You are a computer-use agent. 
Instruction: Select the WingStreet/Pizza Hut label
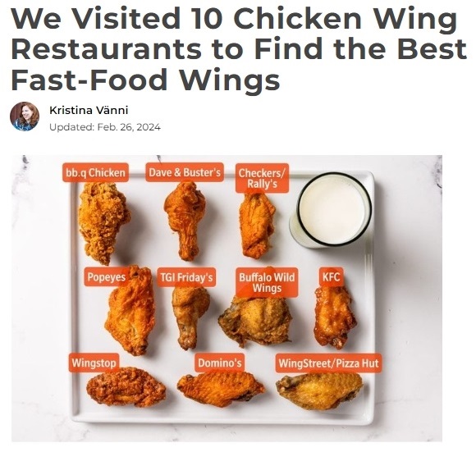pos(328,363)
